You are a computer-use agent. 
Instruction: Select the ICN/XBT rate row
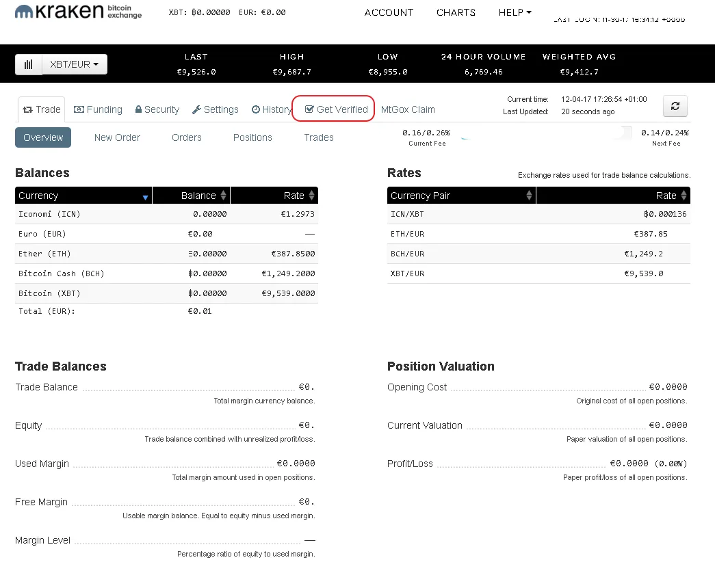point(538,214)
